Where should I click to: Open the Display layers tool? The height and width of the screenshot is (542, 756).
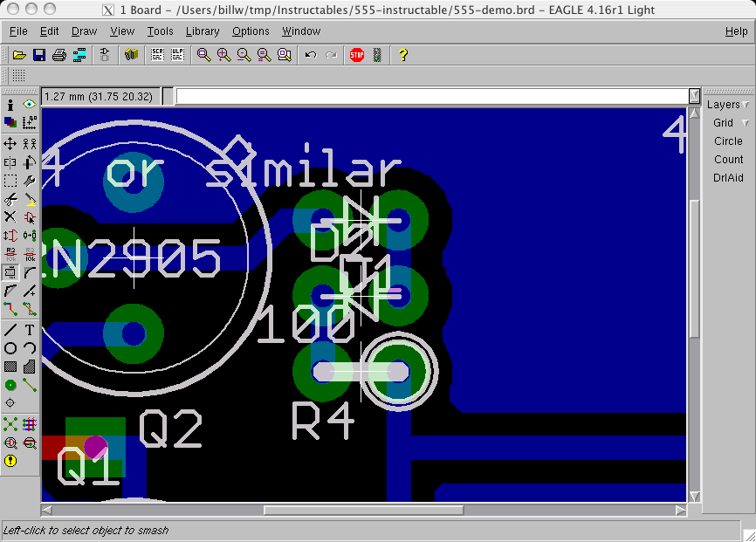coord(10,122)
